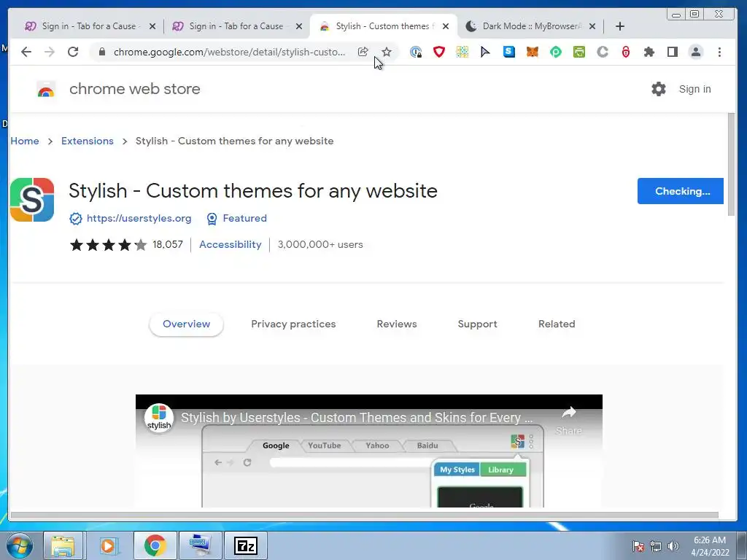
Task: Open the dotted grid pattern extension icon
Action: point(462,52)
